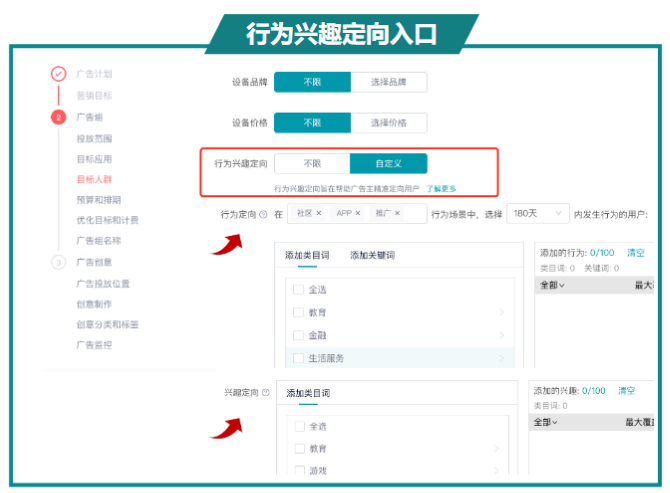Go to 广告投放位置 in the sidebar
The height and width of the screenshot is (493, 670).
coord(103,284)
